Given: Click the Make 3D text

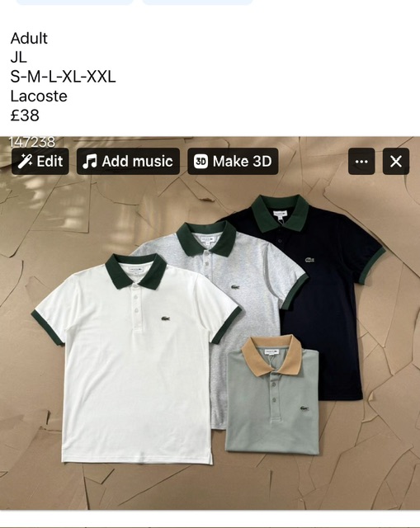Looking at the screenshot, I should (x=242, y=162).
